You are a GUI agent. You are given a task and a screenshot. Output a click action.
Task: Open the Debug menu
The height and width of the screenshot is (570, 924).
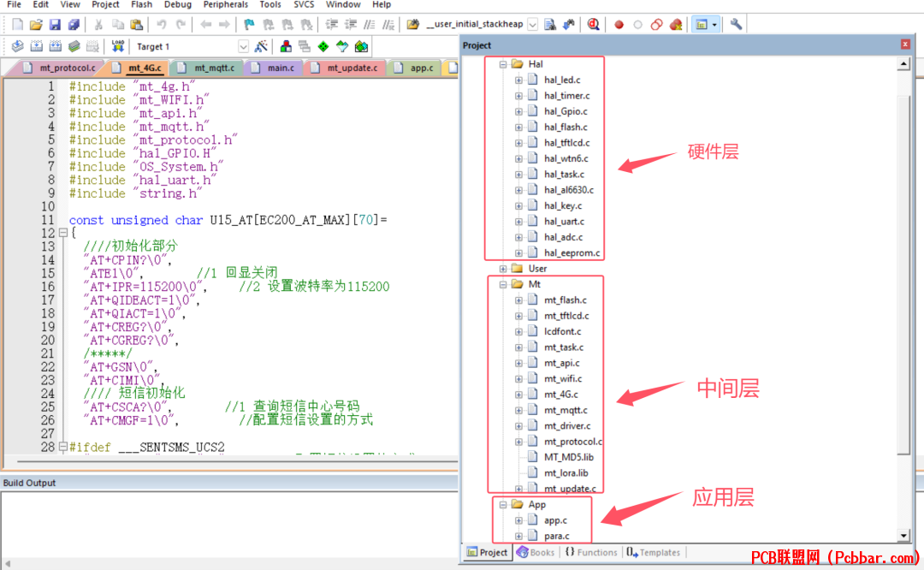(177, 5)
